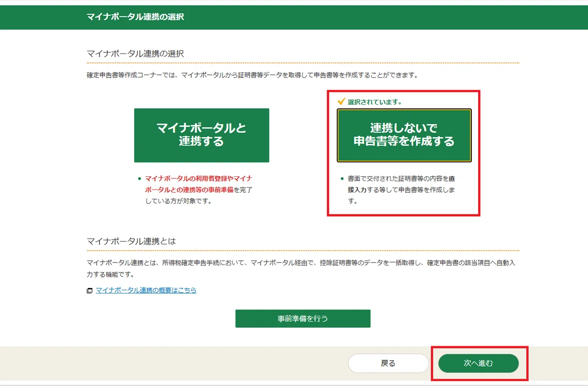Click the 事前準備を行う button
The image size is (588, 386).
tap(303, 318)
